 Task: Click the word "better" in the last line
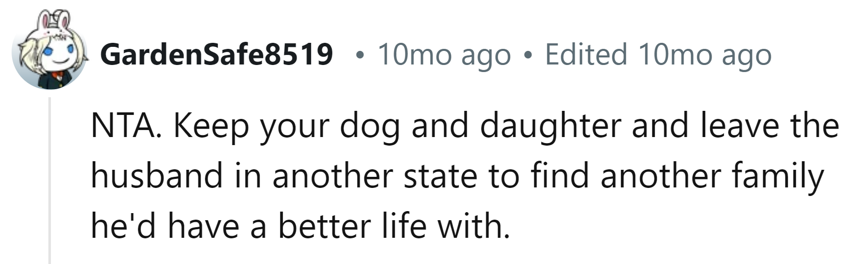325,226
